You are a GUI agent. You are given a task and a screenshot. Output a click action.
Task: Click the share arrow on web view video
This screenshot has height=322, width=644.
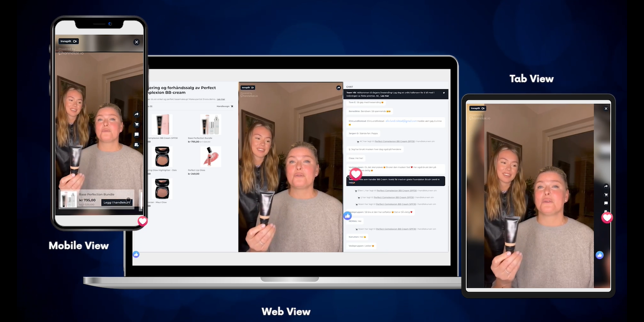point(338,88)
